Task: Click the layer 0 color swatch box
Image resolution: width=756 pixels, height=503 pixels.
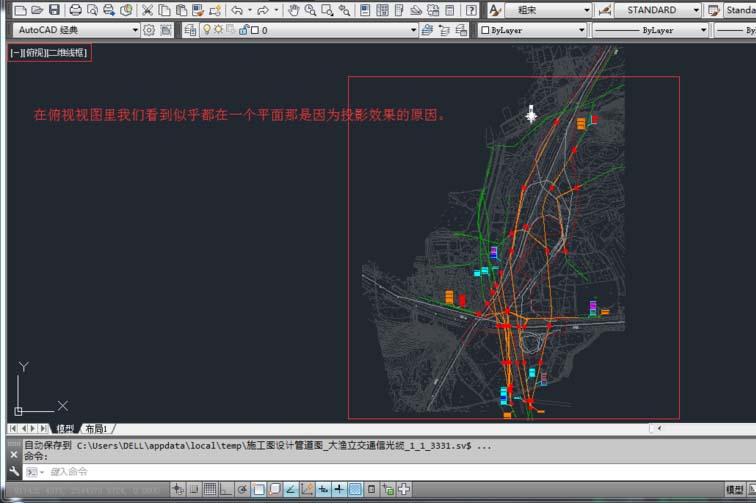Action: pyautogui.click(x=255, y=30)
